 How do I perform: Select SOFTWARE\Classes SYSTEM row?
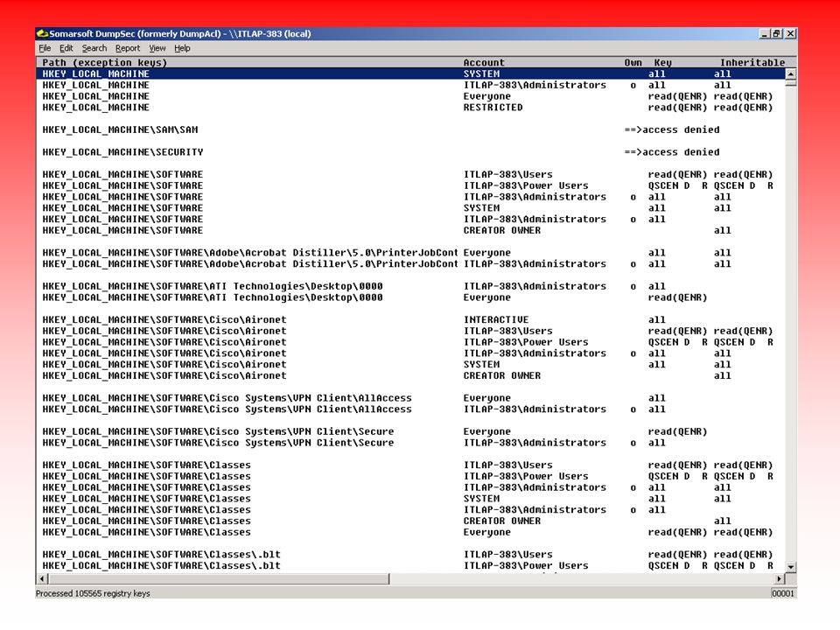[410, 499]
